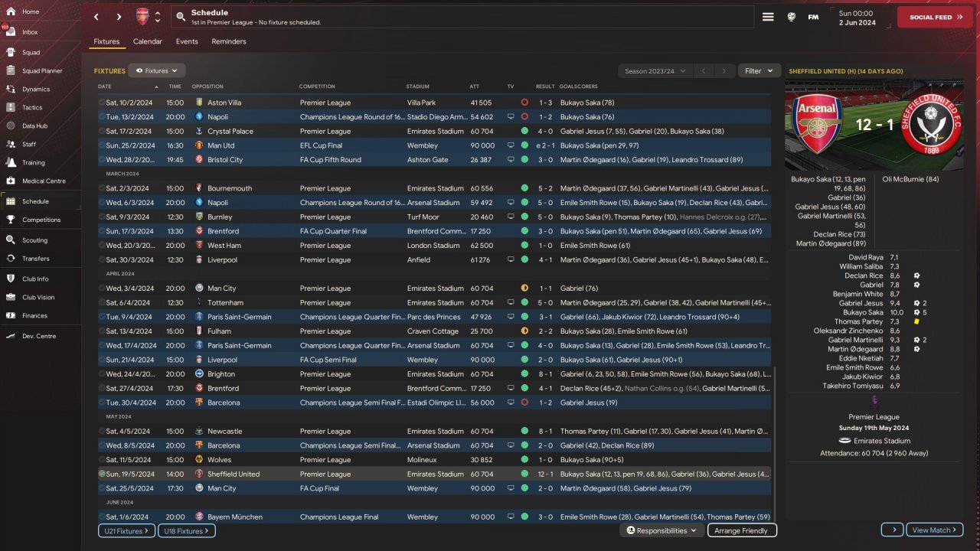This screenshot has height=551, width=980.
Task: Select the Sheffield United fixture row checkmark
Action: 102,474
